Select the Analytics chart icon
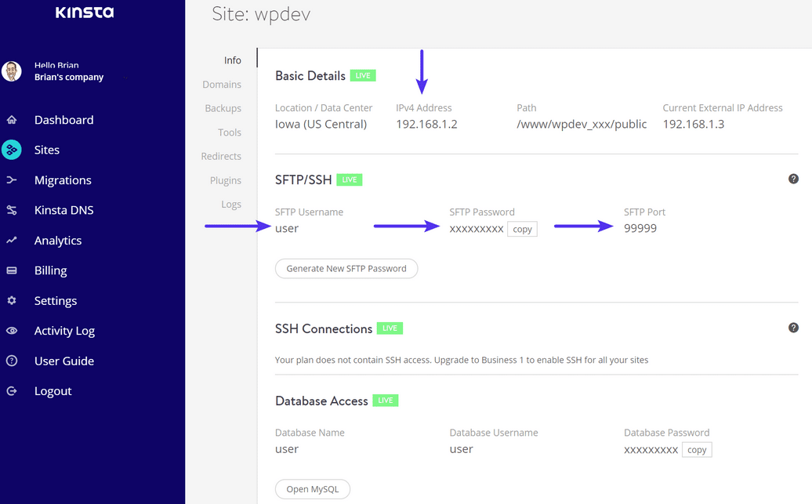This screenshot has width=812, height=504. (x=12, y=240)
